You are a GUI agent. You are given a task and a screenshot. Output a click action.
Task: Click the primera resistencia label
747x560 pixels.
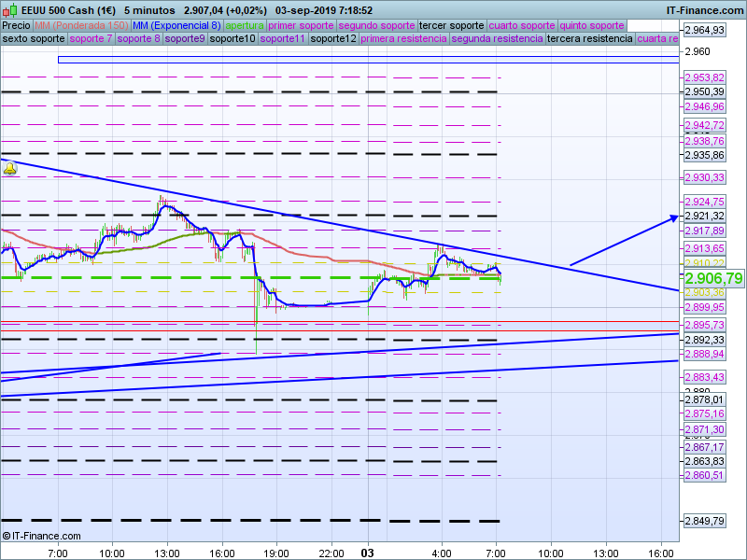(403, 39)
